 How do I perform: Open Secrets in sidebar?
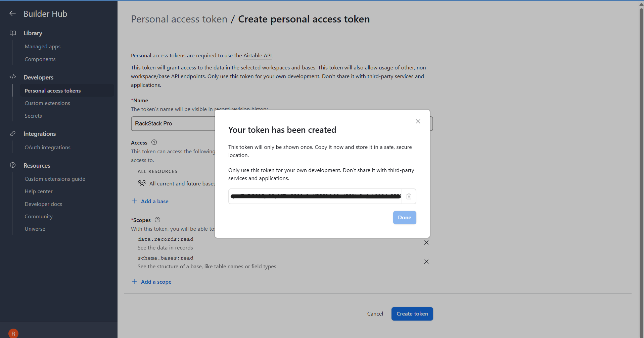tap(33, 116)
